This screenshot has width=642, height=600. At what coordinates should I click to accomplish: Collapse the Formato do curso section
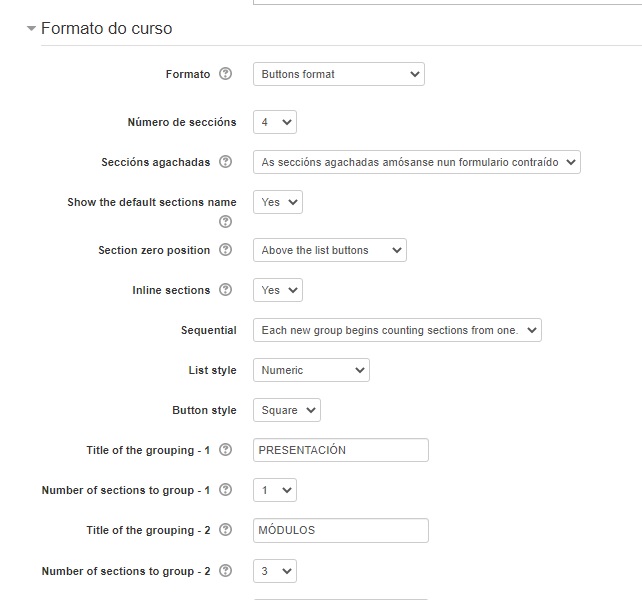click(x=32, y=29)
